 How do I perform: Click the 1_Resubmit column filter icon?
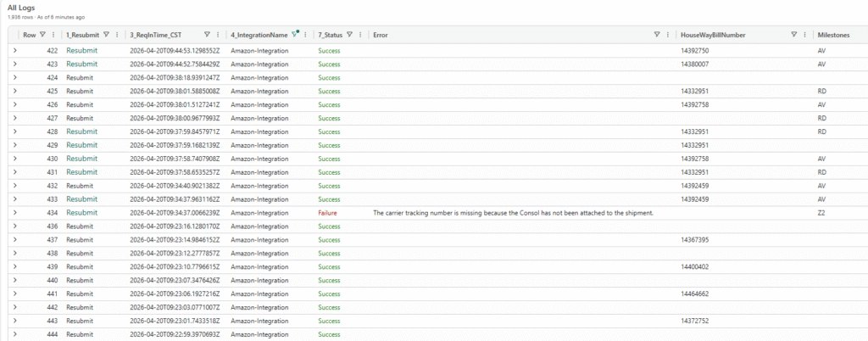click(x=106, y=35)
